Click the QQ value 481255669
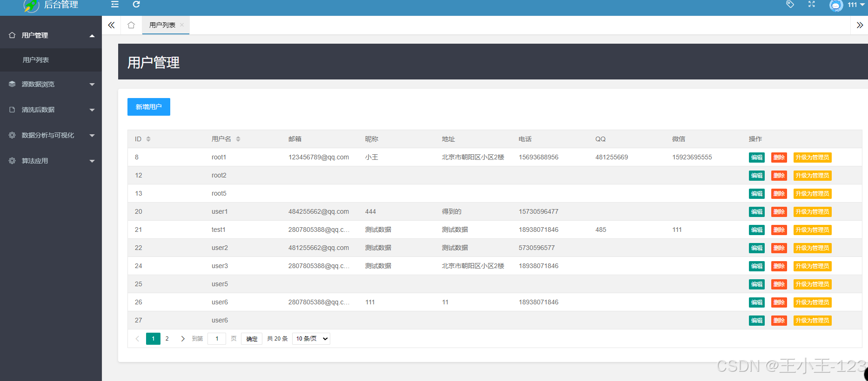The image size is (868, 381). (x=612, y=157)
